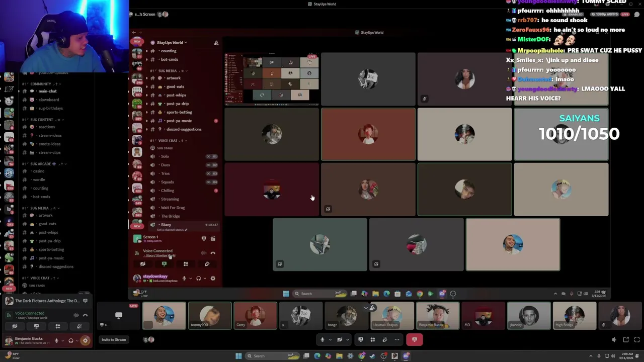Open more options ellipsis in call bar
This screenshot has height=362, width=644.
click(397, 340)
